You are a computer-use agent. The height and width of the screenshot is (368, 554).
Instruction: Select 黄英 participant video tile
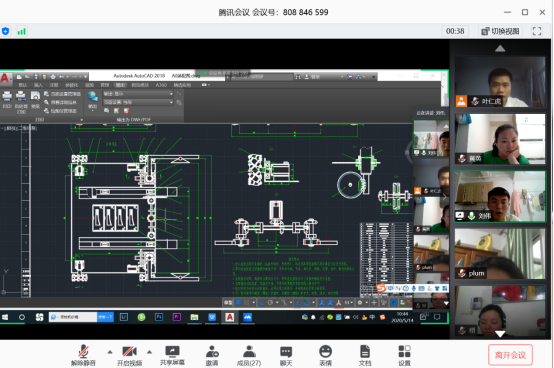pyautogui.click(x=500, y=139)
